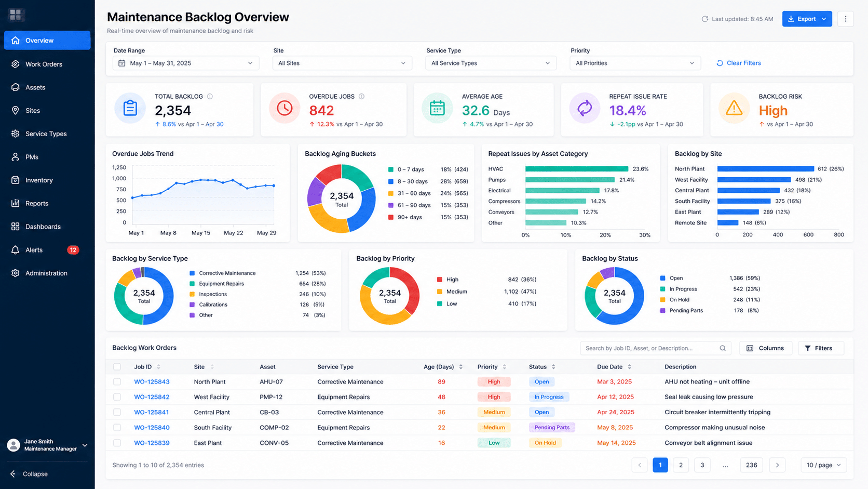Open the All Sites dropdown
Image resolution: width=868 pixels, height=489 pixels.
tap(342, 63)
